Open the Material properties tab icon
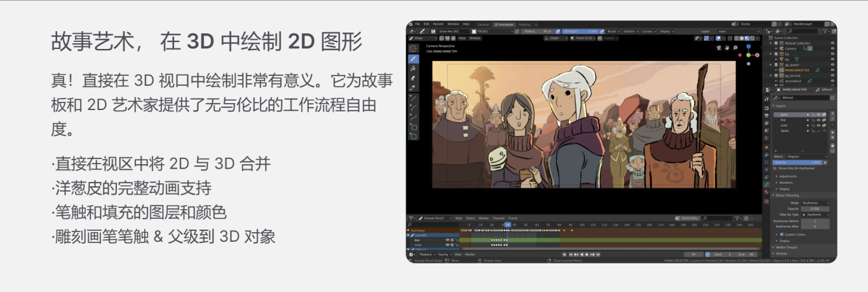Image resolution: width=868 pixels, height=292 pixels. click(766, 191)
